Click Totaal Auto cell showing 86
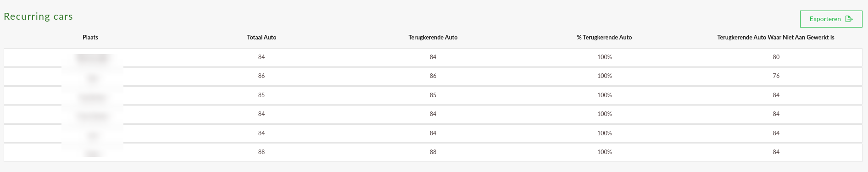 262,76
